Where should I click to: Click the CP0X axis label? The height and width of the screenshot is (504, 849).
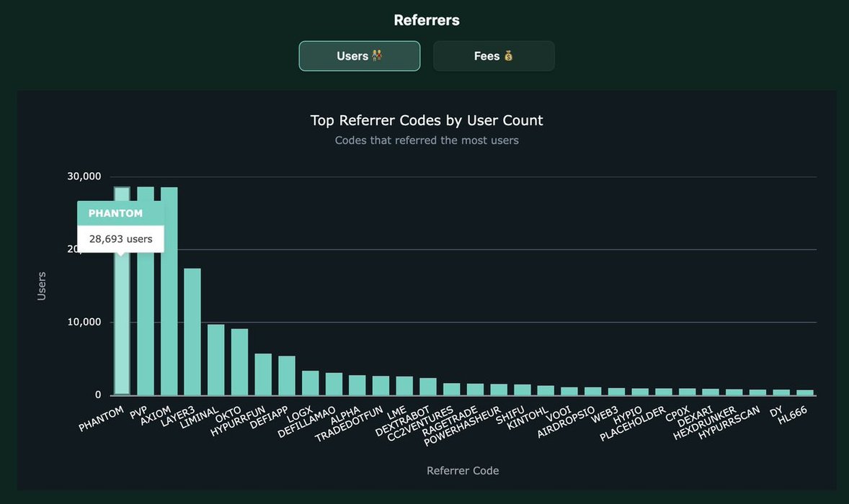[677, 415]
